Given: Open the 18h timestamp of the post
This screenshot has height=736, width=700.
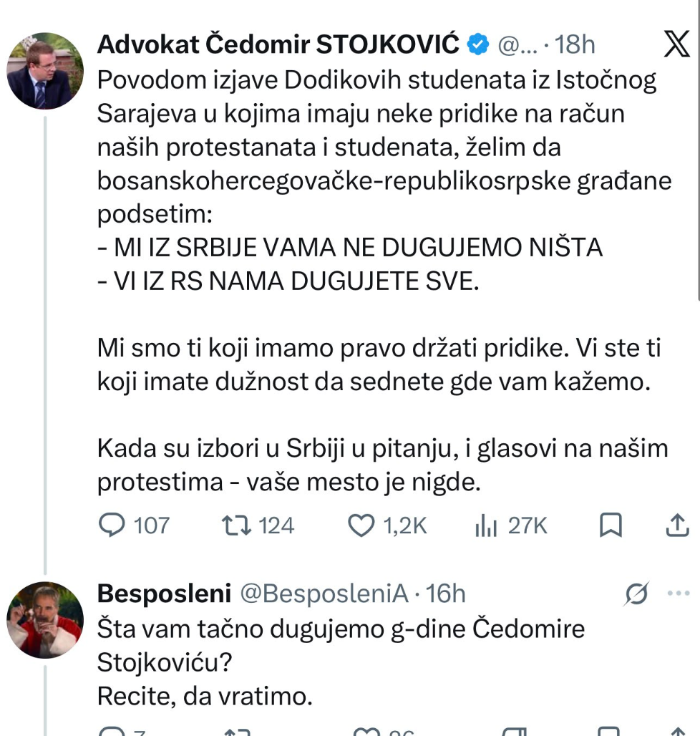Looking at the screenshot, I should point(575,45).
